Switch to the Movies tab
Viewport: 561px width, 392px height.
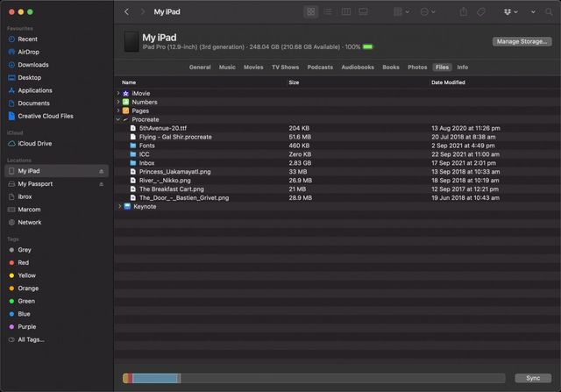pos(253,68)
